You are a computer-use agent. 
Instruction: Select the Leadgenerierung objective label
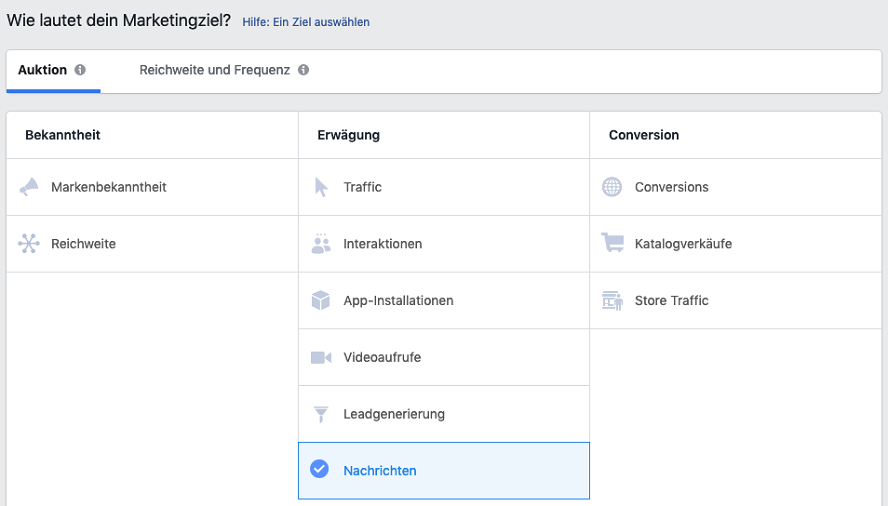tap(394, 414)
